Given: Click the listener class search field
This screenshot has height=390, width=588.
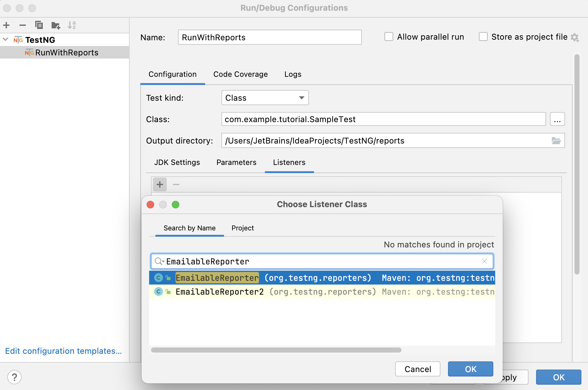Looking at the screenshot, I should [x=322, y=261].
